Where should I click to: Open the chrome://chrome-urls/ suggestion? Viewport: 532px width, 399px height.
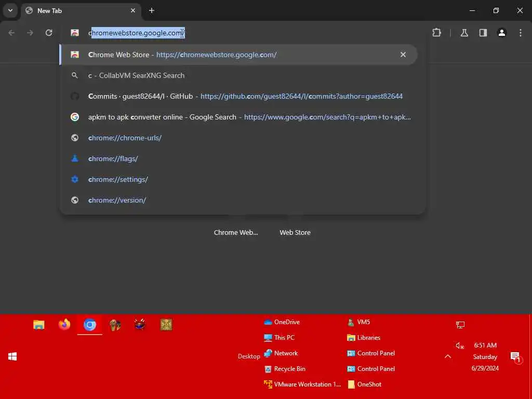tap(238, 138)
